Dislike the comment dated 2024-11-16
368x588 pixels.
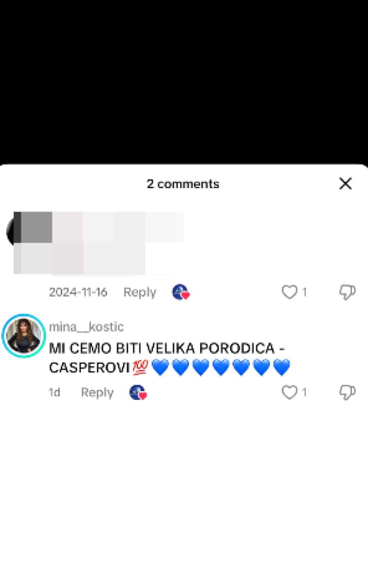pyautogui.click(x=347, y=292)
